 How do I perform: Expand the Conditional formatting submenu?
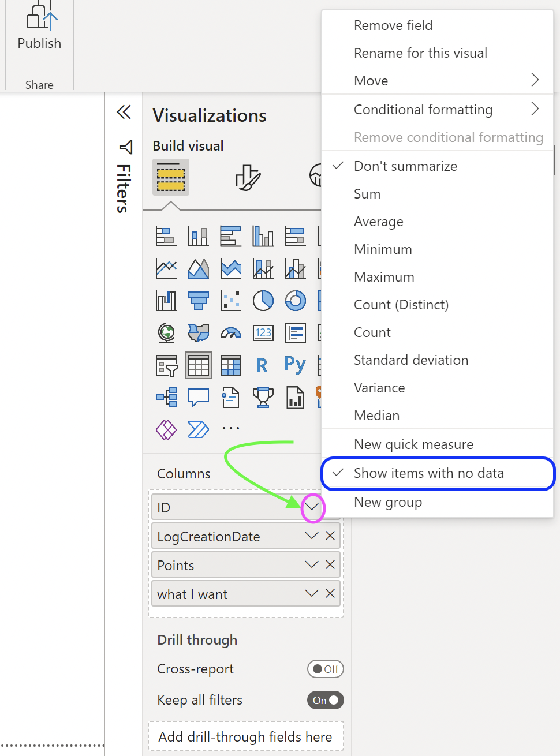(438, 110)
